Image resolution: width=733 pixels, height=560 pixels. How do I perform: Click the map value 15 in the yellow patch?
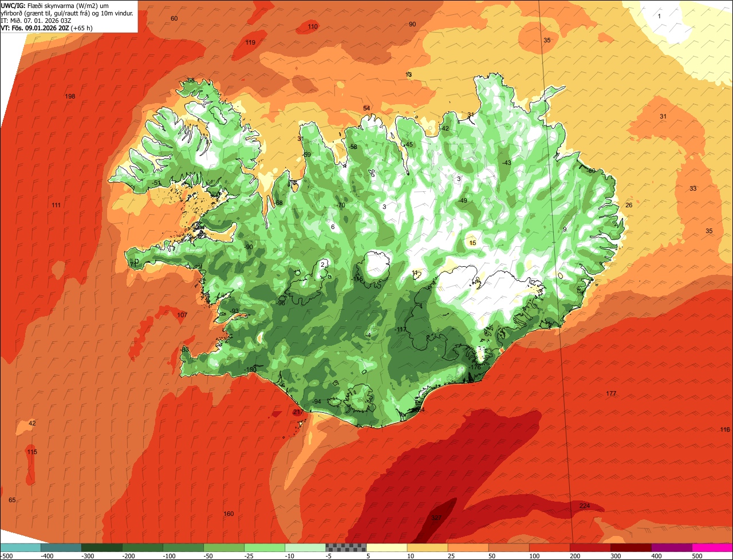(472, 243)
